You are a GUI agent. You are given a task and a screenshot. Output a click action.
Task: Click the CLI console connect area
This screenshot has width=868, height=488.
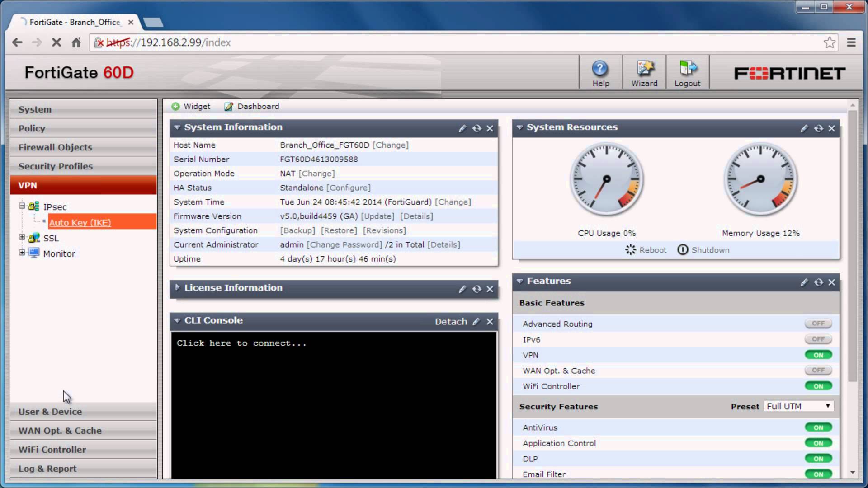click(334, 405)
